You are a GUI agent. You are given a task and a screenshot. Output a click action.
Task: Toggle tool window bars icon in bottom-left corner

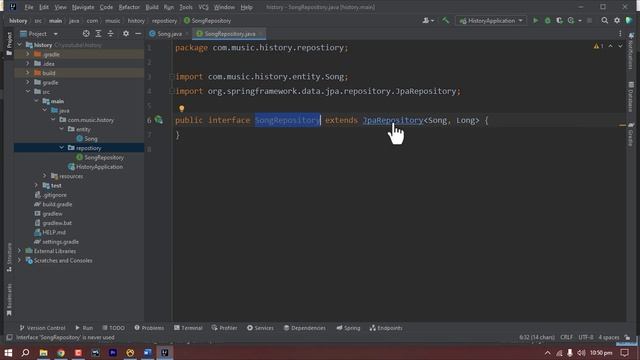(9, 337)
